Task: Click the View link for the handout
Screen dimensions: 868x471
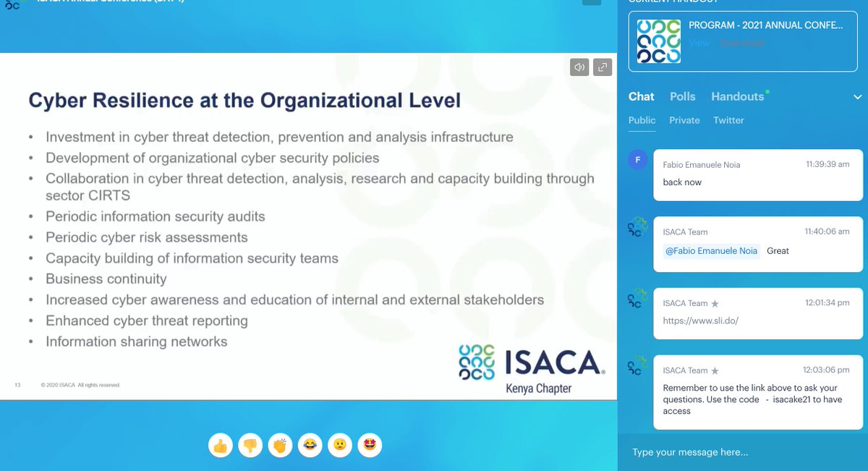Action: pyautogui.click(x=699, y=43)
